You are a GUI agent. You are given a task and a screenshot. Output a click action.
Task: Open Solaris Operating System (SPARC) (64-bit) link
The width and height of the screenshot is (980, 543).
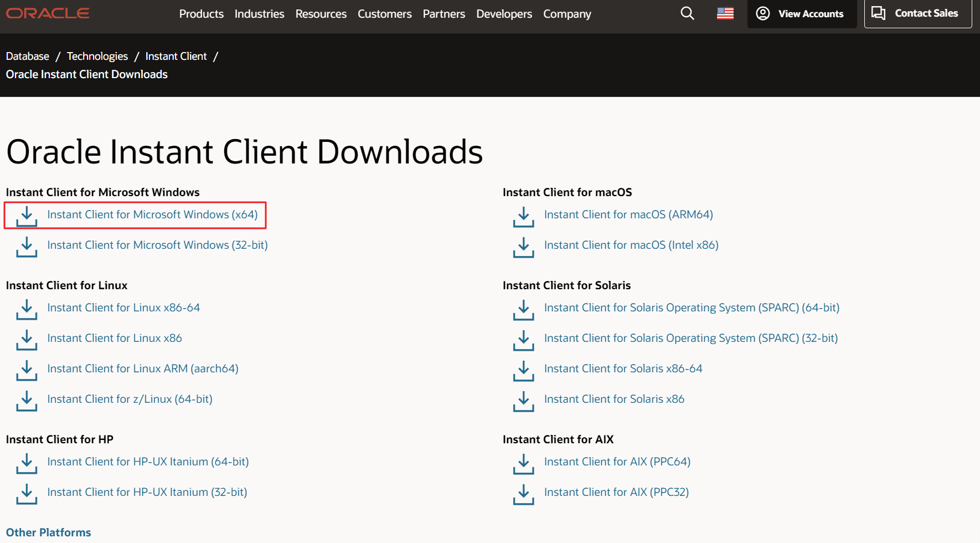point(692,308)
